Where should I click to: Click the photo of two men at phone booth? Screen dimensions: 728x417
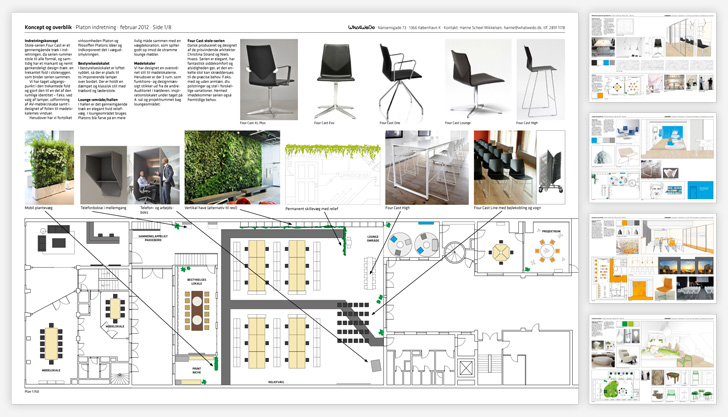(154, 175)
